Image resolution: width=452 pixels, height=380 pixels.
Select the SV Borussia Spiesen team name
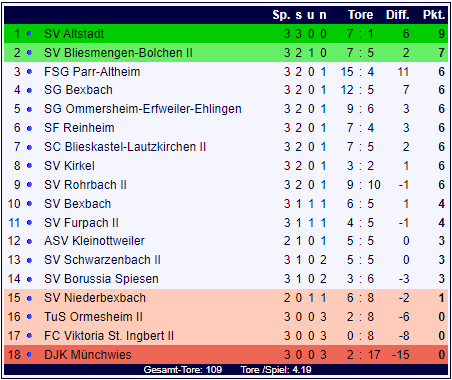coord(101,279)
